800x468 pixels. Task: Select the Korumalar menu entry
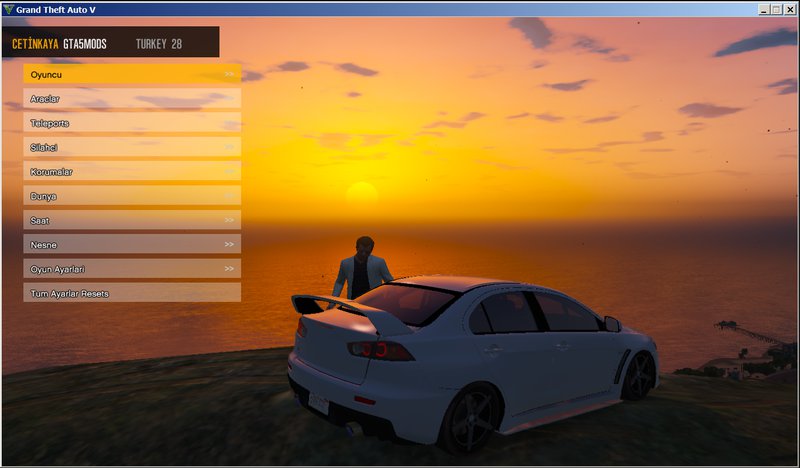point(132,171)
